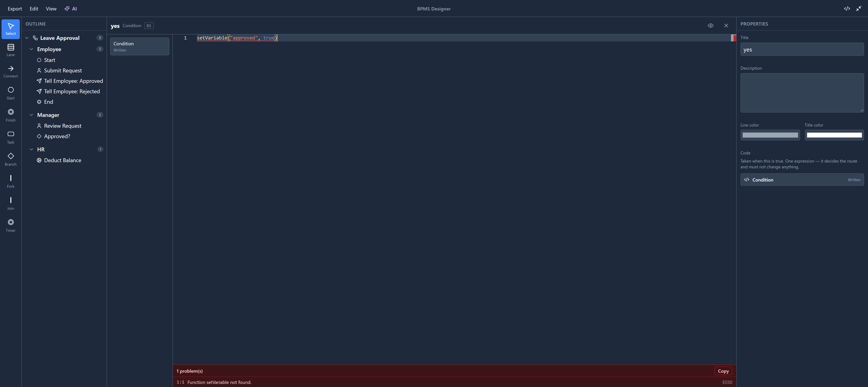Click the setVariable not found error row
This screenshot has height=387, width=868.
point(454,382)
